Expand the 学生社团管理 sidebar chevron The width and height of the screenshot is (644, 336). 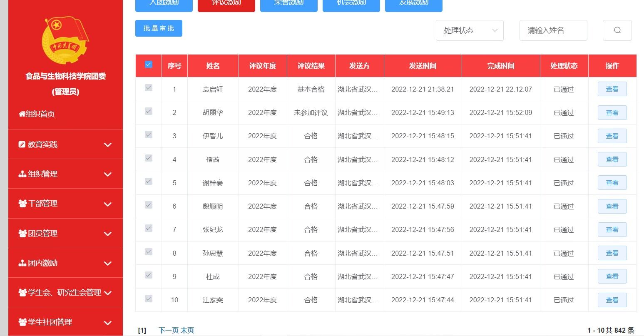click(x=107, y=323)
